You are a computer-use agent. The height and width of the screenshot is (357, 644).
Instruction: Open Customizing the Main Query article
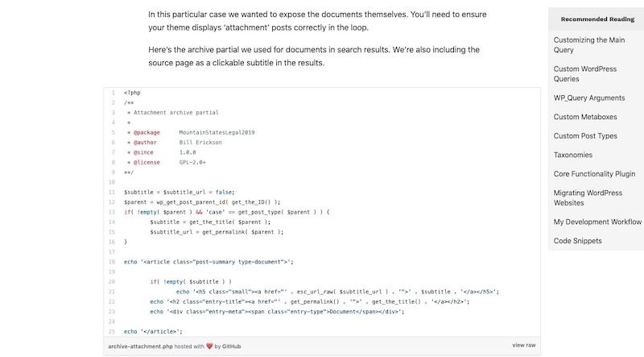589,45
